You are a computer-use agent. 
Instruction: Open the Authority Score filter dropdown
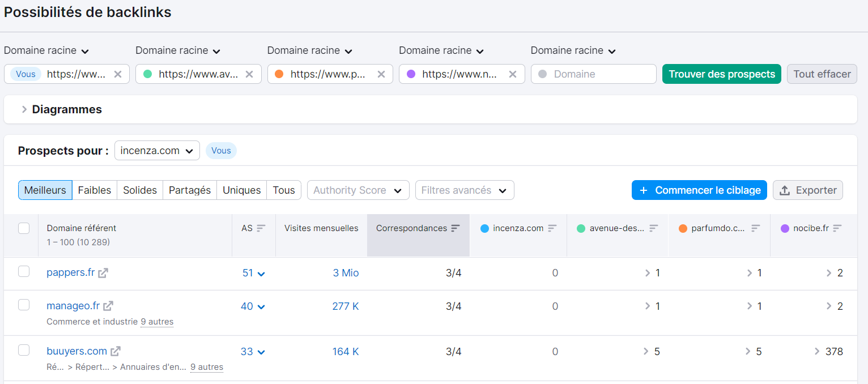tap(358, 190)
